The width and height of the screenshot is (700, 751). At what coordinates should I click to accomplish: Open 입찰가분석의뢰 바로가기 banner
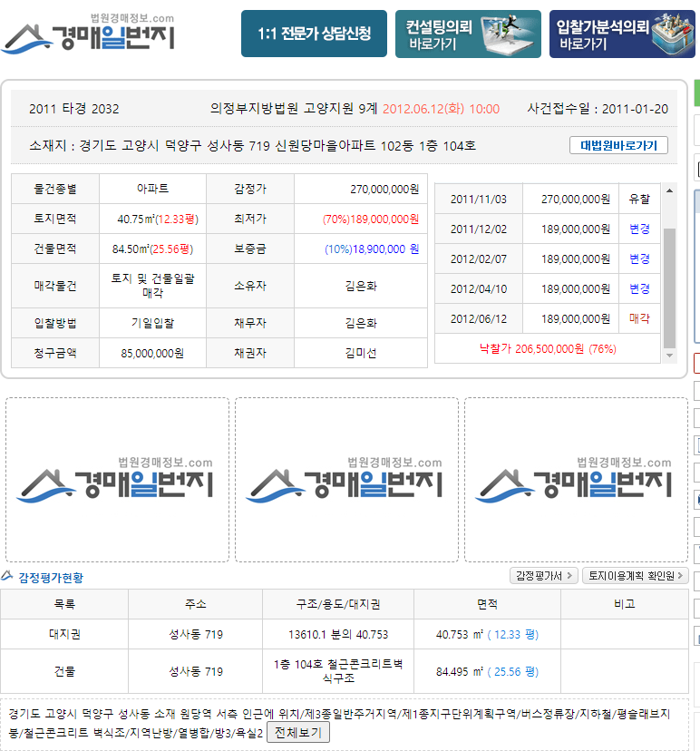pos(622,34)
